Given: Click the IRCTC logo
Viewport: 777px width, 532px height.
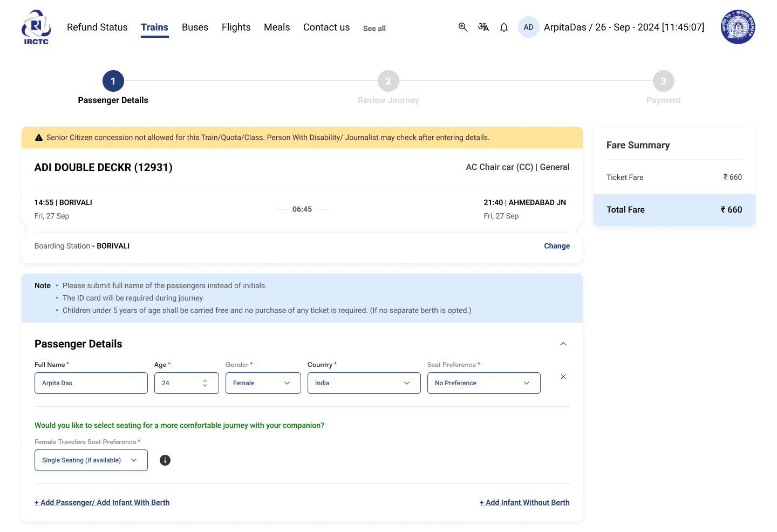Looking at the screenshot, I should pyautogui.click(x=36, y=27).
